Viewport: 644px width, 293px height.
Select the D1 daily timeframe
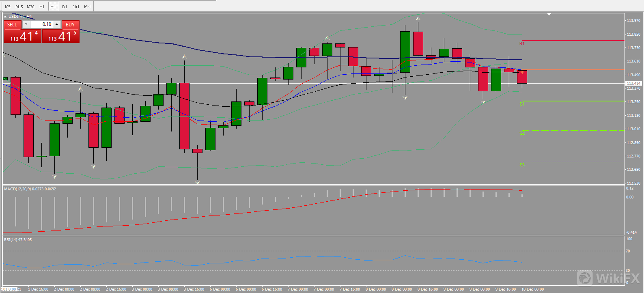65,6
